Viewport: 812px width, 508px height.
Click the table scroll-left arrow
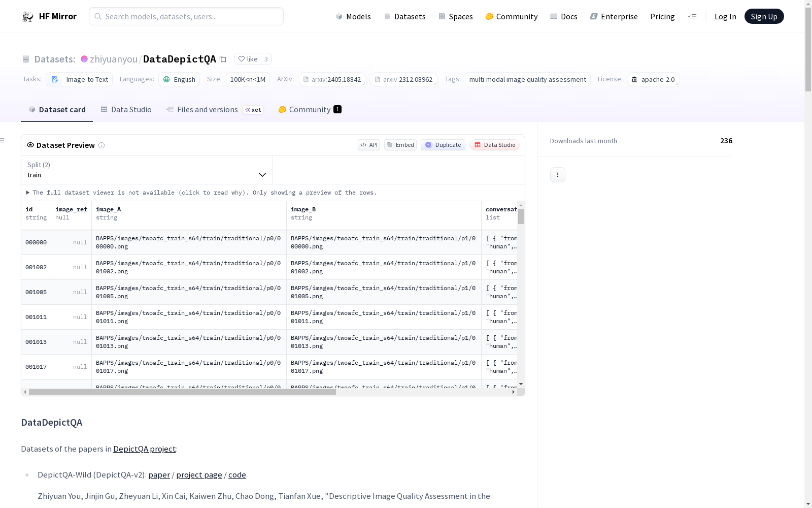click(x=25, y=392)
